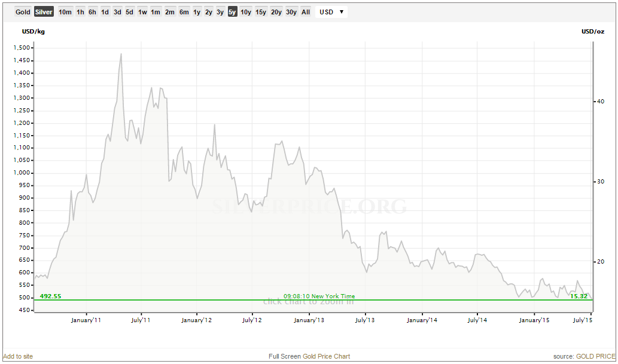The image size is (618, 364).
Task: Select the Silver metal button
Action: coord(44,12)
